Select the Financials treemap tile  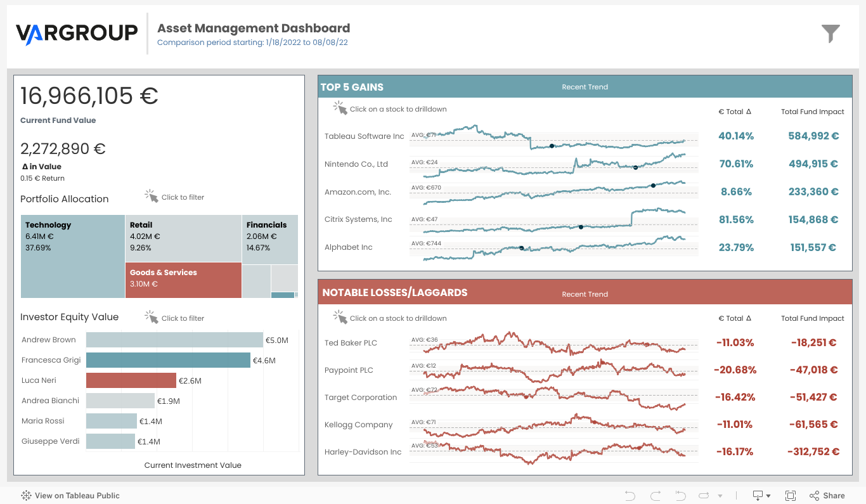click(x=270, y=240)
